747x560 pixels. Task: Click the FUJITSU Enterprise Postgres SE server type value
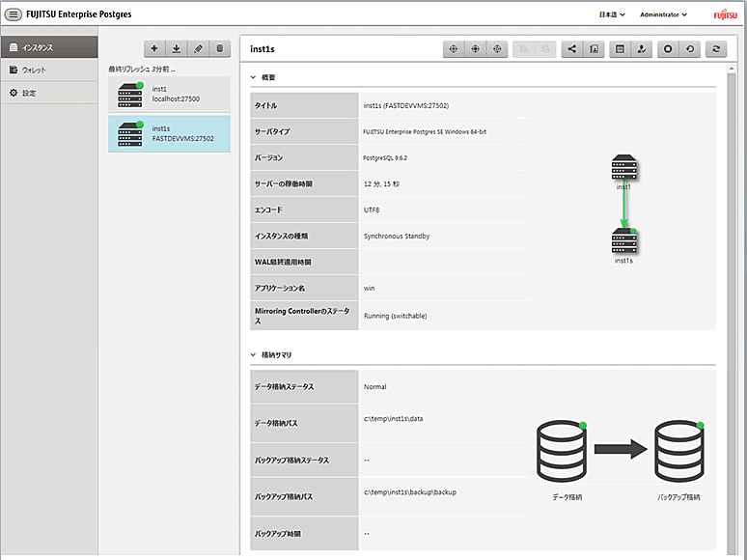[x=425, y=132]
